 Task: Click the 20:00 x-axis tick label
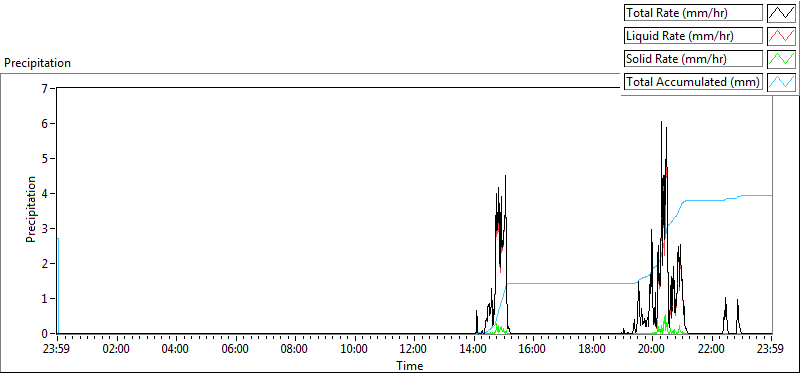coord(652,350)
